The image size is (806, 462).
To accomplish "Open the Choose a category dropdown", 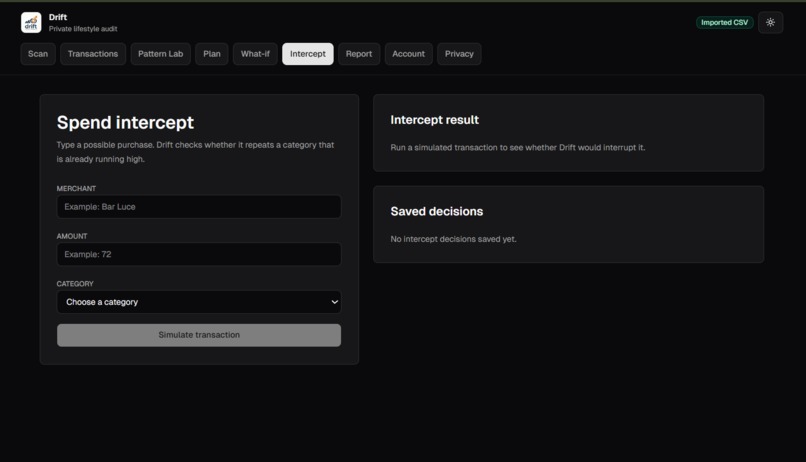I will pyautogui.click(x=199, y=302).
